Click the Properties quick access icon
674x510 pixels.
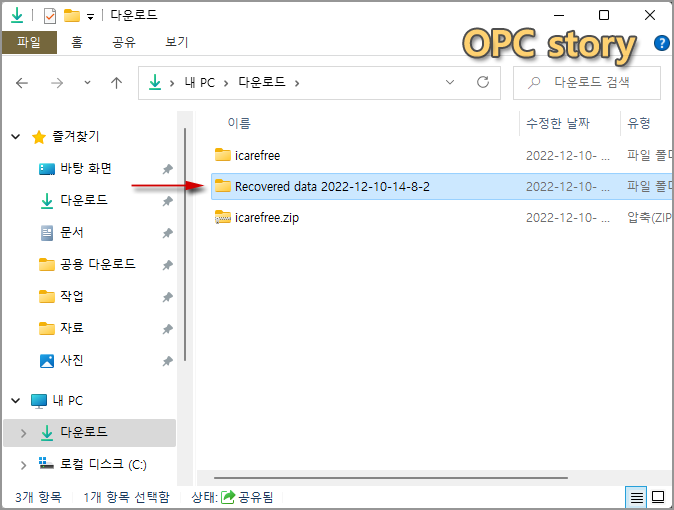tap(50, 16)
